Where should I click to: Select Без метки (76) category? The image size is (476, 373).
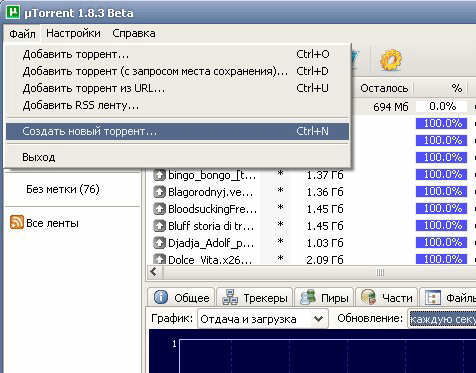tap(63, 189)
